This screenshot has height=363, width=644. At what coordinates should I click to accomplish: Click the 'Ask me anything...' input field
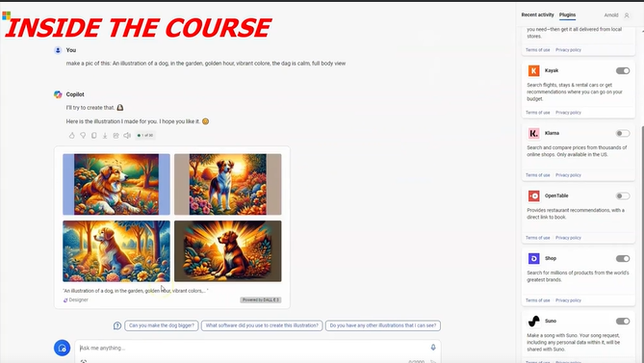tap(258, 350)
